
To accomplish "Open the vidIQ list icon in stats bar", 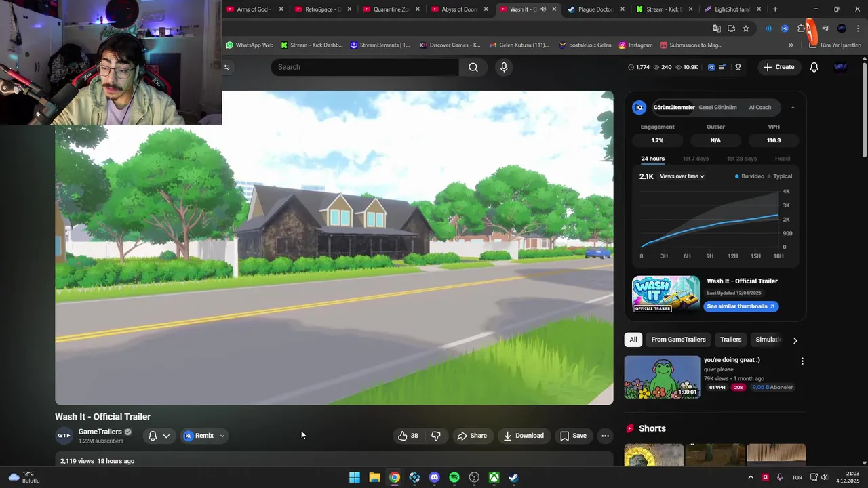I will coord(723,67).
